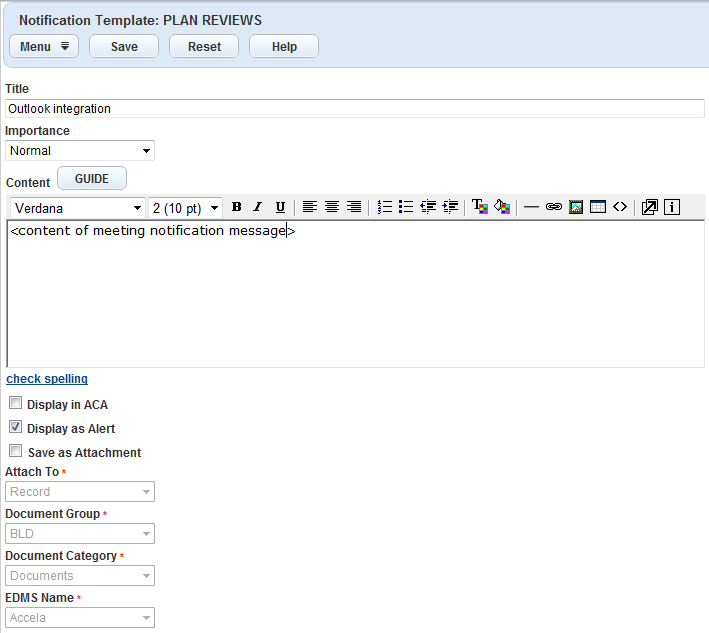Open the text color picker

pyautogui.click(x=480, y=207)
